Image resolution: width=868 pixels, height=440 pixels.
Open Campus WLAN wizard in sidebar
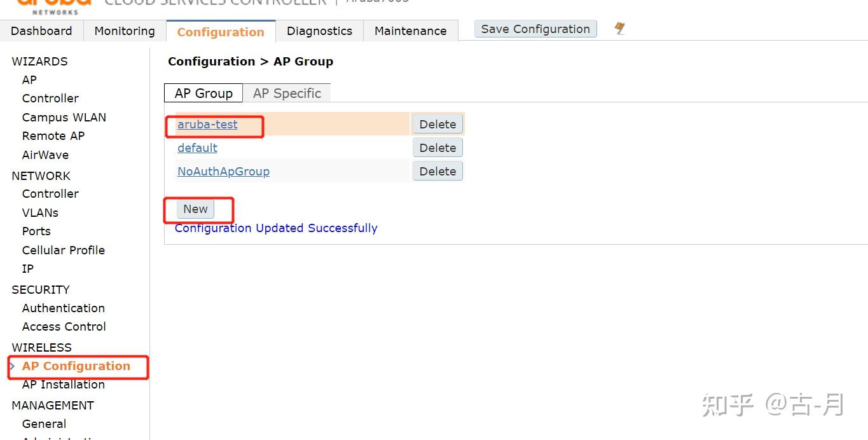click(64, 118)
